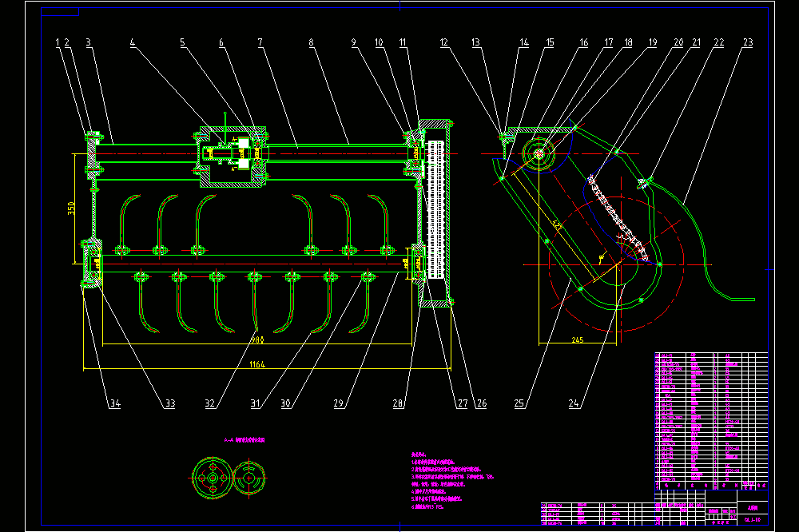Image resolution: width=799 pixels, height=532 pixels.
Task: Select part callout number 2
Action: tap(67, 43)
